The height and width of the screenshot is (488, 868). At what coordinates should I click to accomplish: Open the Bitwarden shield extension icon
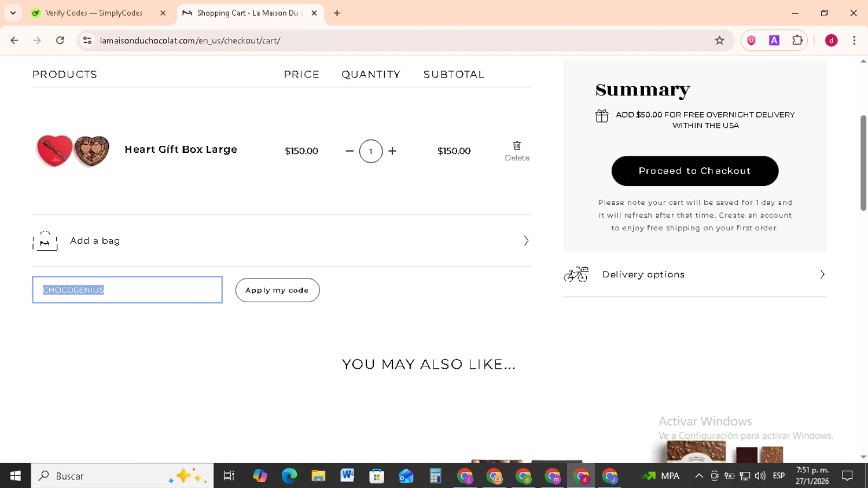(751, 41)
